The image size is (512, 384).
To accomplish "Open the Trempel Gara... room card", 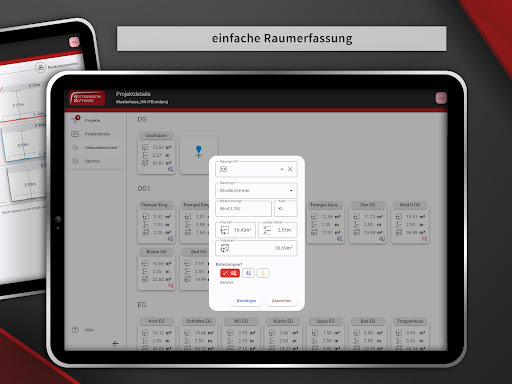I will coord(325,222).
